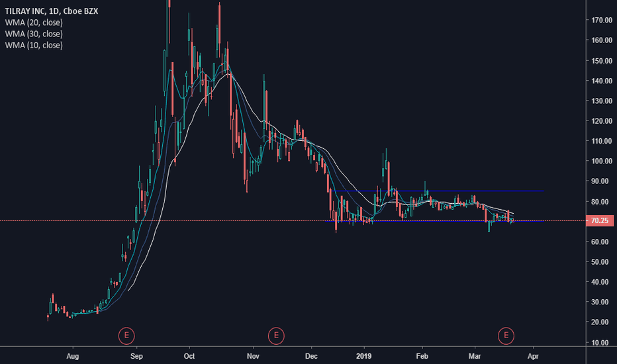Click the 100.00 price axis label
Viewport: 617px width, 364px height.
[602, 161]
